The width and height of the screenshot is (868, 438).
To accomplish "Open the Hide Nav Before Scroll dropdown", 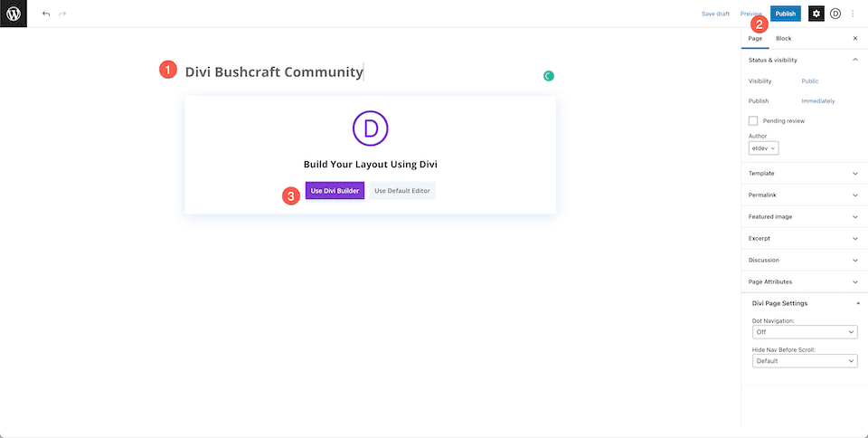I will click(805, 361).
